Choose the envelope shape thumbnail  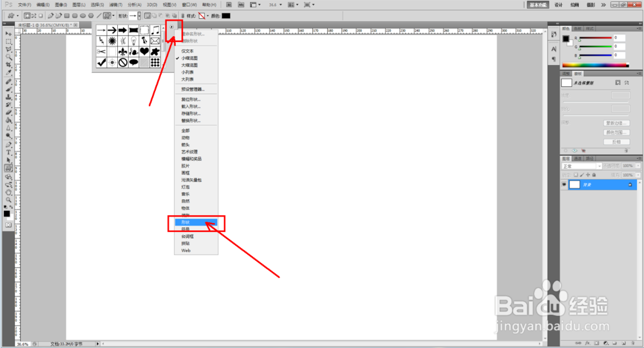[x=155, y=41]
